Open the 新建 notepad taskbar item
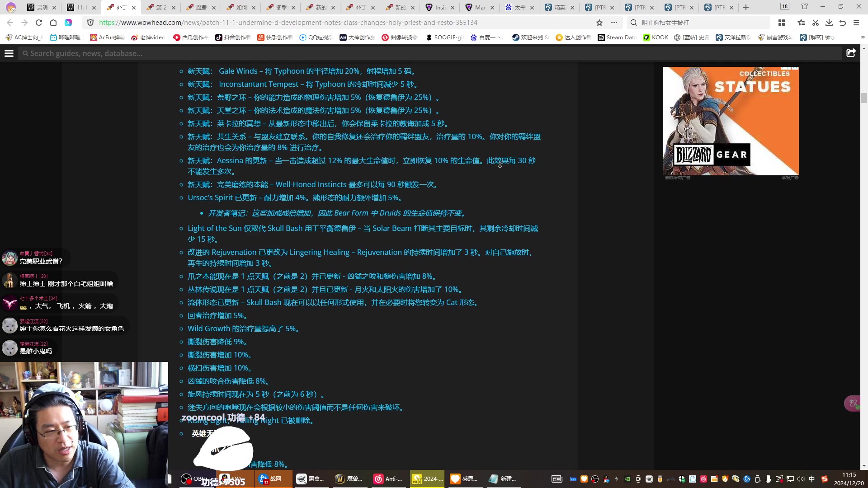Viewport: 868px width, 488px height. (503, 479)
